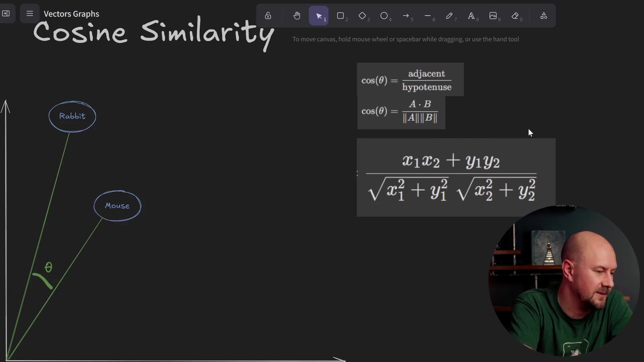Click the adjacent over hypotenuse formula image
The height and width of the screenshot is (362, 644).
tap(410, 80)
